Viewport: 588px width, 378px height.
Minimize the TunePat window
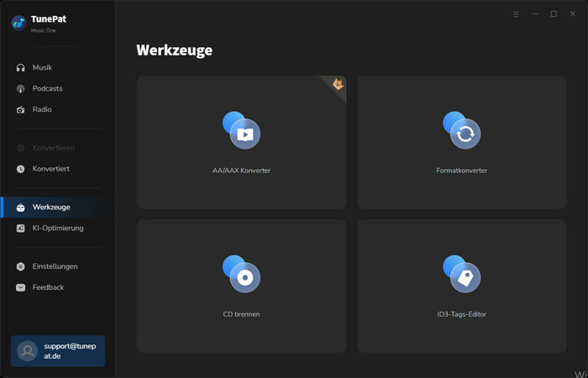[535, 14]
